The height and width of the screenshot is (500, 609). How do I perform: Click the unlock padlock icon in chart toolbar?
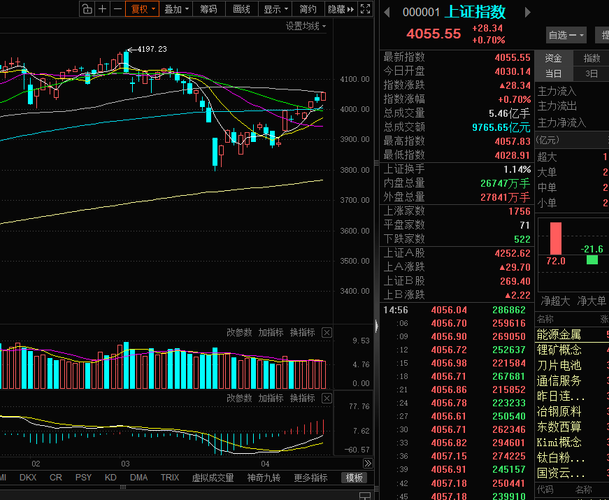[x=87, y=9]
